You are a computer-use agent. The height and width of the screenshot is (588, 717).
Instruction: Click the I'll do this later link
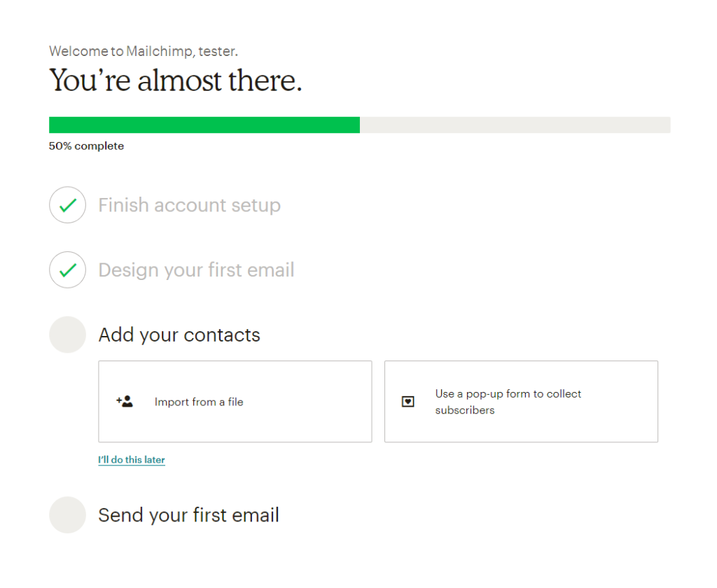click(x=132, y=460)
